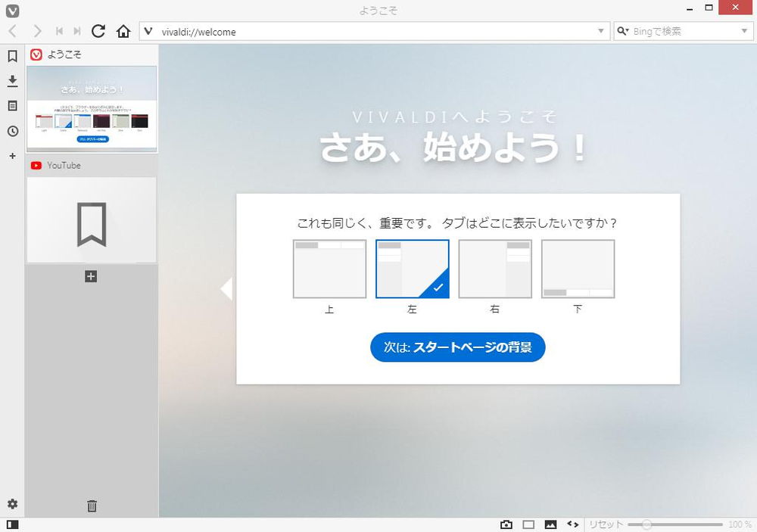This screenshot has height=532, width=757.
Task: Open the Downloads panel icon
Action: click(12, 81)
